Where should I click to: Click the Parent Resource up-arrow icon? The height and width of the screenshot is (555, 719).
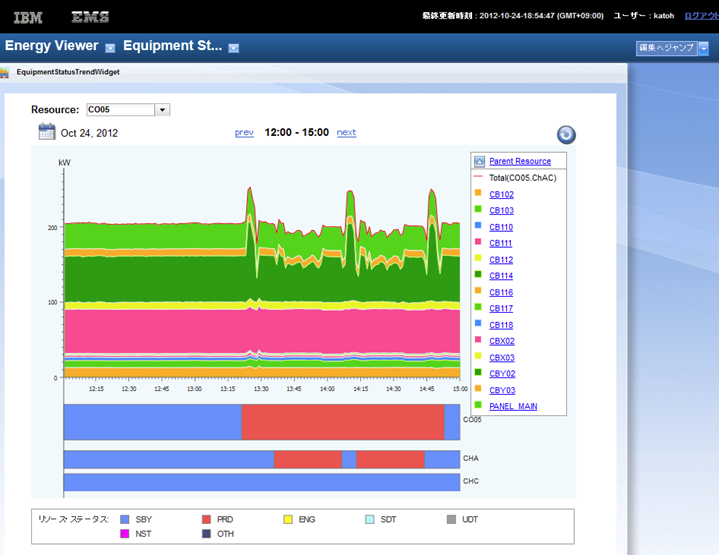(x=479, y=161)
